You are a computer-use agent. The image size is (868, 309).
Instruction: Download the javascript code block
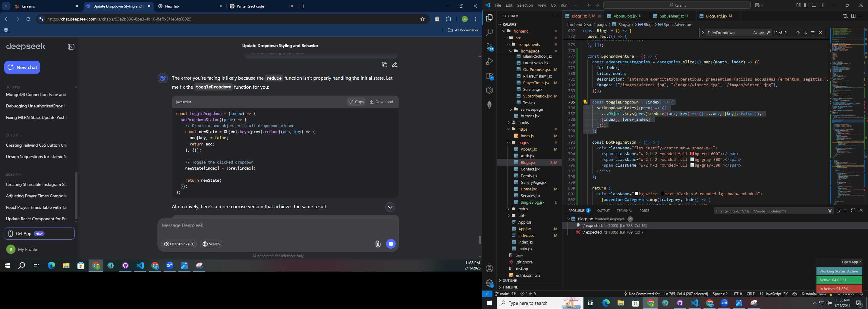click(381, 102)
